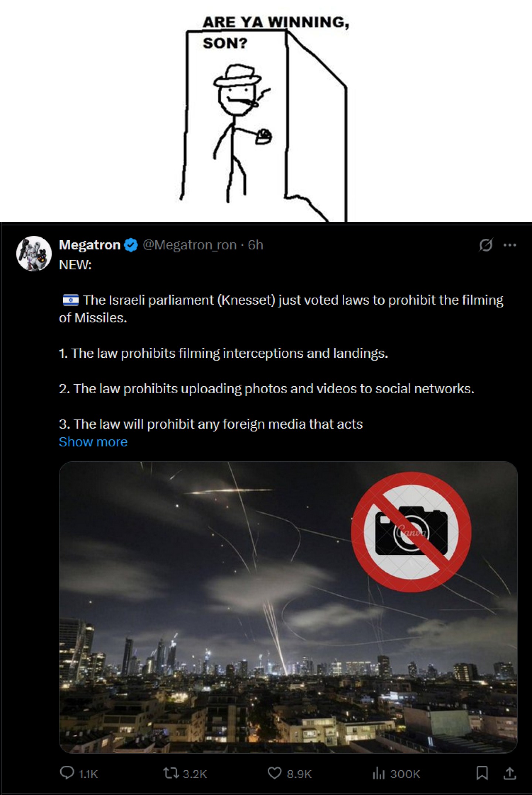Open the reply comment icon
This screenshot has height=795, width=532.
(x=67, y=773)
